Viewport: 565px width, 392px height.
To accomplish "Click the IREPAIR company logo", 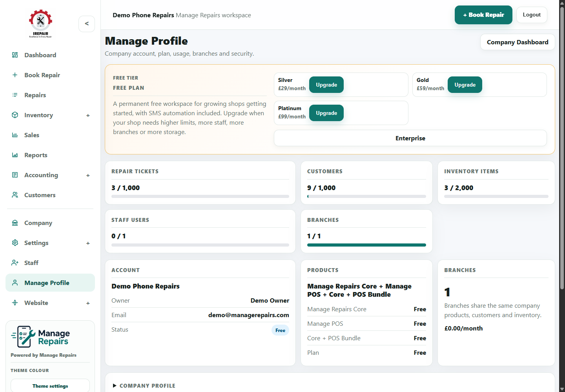I will point(40,24).
